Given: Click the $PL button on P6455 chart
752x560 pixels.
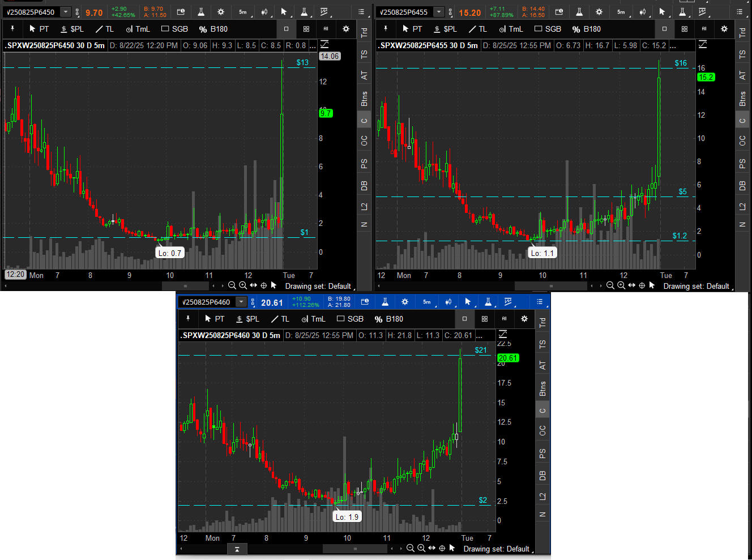Looking at the screenshot, I should (x=445, y=29).
